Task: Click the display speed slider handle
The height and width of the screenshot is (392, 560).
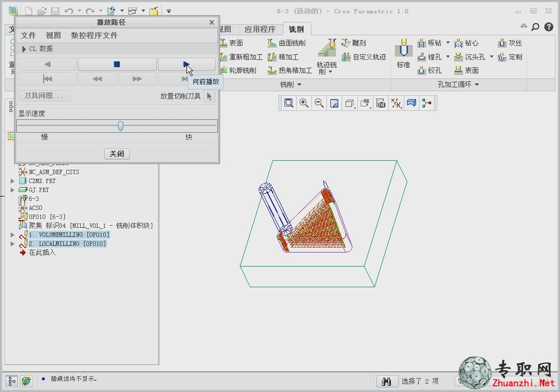Action: pyautogui.click(x=121, y=126)
